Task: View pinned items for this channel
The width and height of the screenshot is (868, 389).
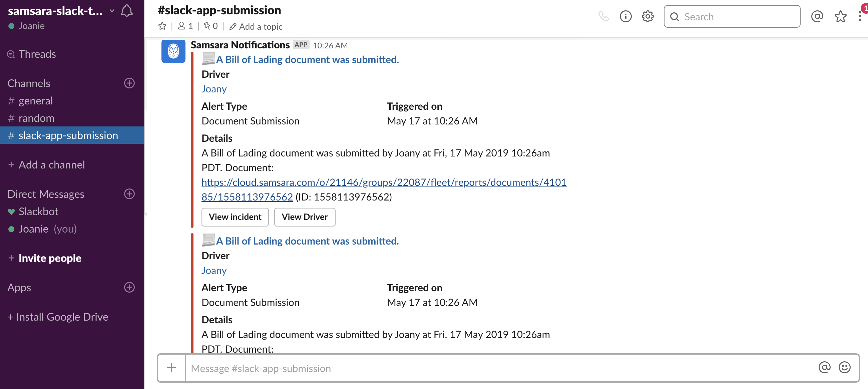Action: point(210,26)
